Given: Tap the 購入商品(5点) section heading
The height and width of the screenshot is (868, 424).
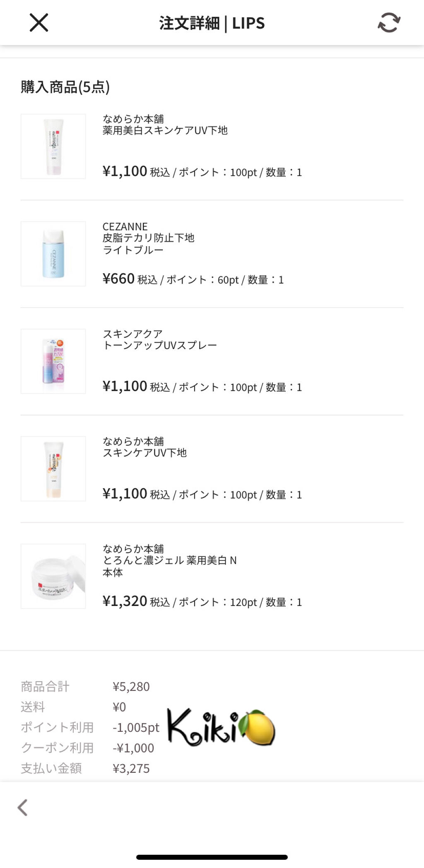Looking at the screenshot, I should pyautogui.click(x=65, y=87).
